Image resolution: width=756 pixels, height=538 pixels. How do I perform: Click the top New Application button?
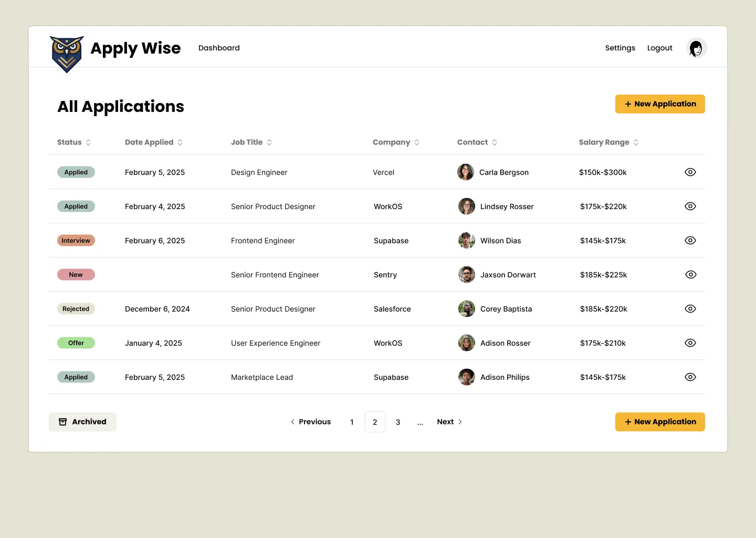pyautogui.click(x=660, y=104)
